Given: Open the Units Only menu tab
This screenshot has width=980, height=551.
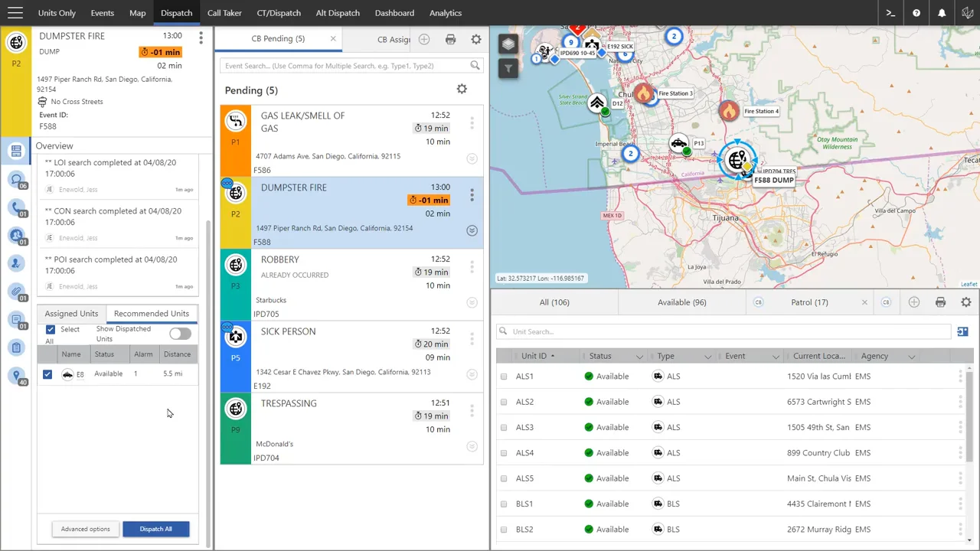Looking at the screenshot, I should click(57, 13).
